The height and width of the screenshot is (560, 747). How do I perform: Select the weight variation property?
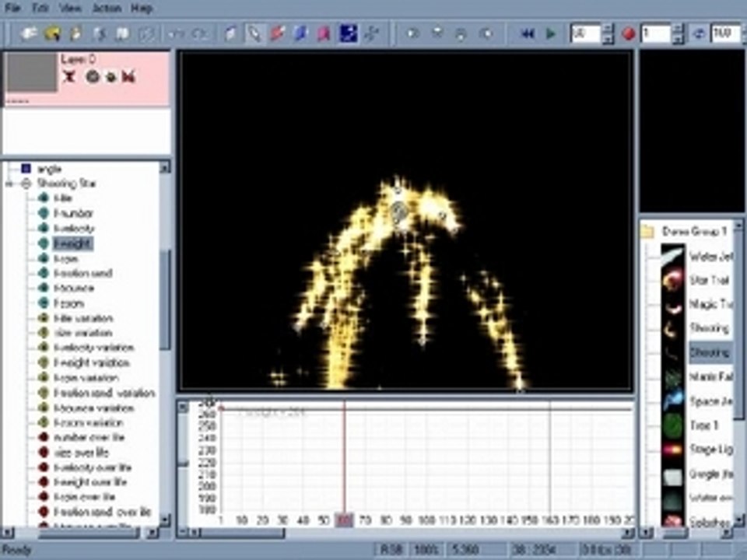tap(92, 363)
